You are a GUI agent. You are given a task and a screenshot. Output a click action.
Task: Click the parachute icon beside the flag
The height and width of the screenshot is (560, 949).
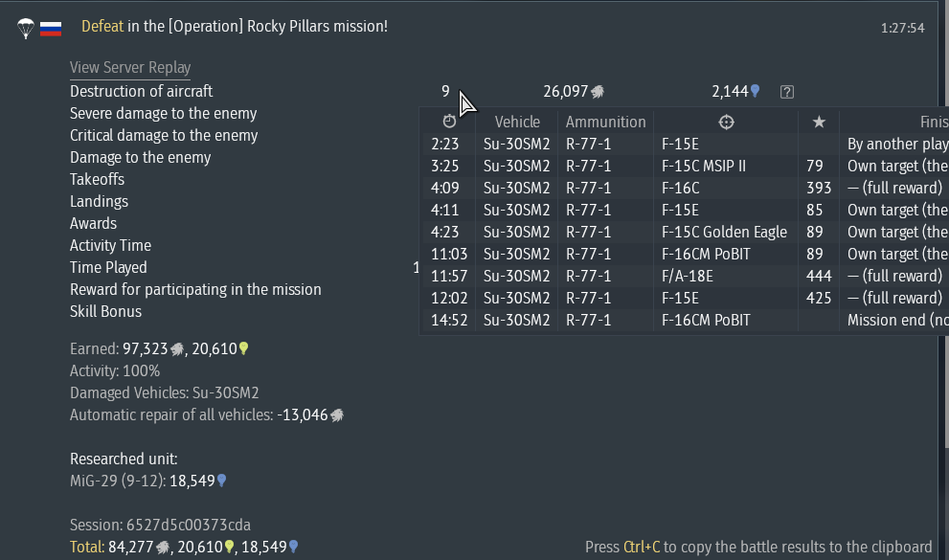pos(26,28)
